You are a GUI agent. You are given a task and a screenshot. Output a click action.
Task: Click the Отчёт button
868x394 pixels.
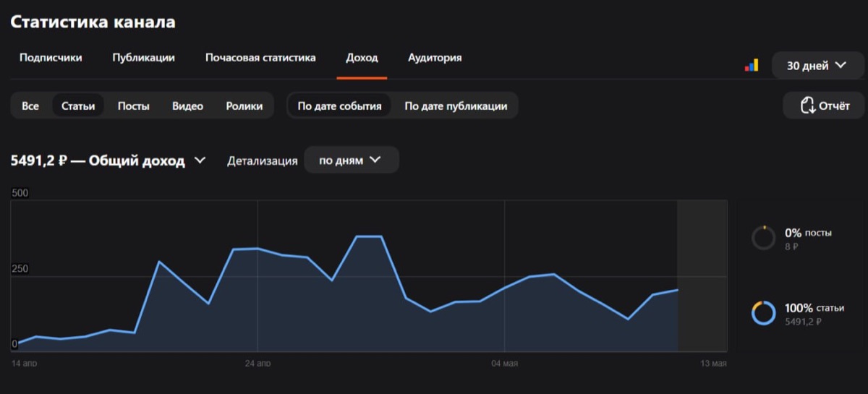click(825, 106)
